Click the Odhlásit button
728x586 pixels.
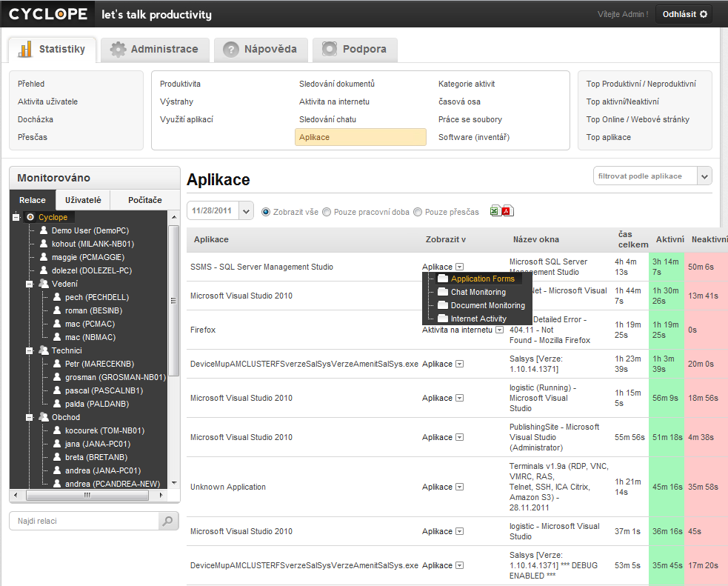[684, 14]
